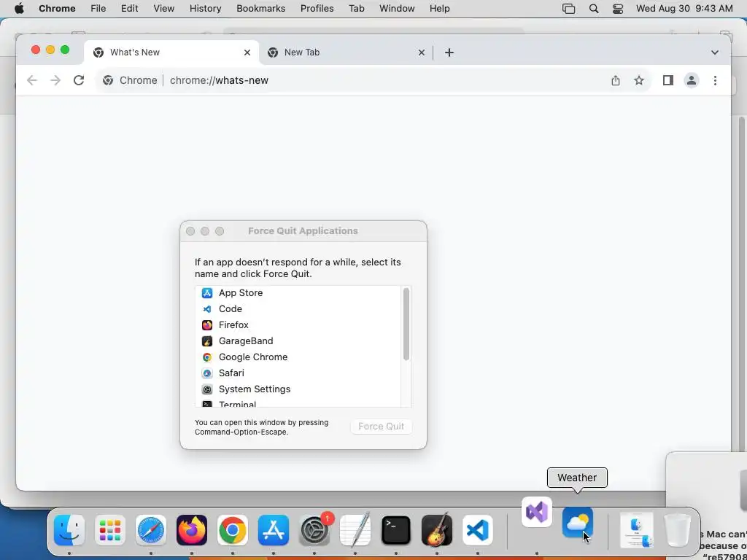Viewport: 747px width, 560px height.
Task: Open the Help menu
Action: pyautogui.click(x=439, y=9)
